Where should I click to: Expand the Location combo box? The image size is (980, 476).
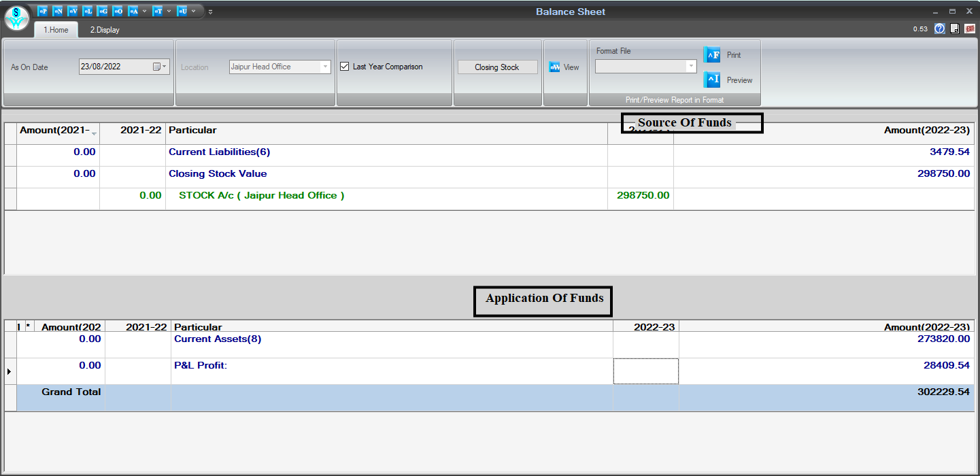(325, 67)
